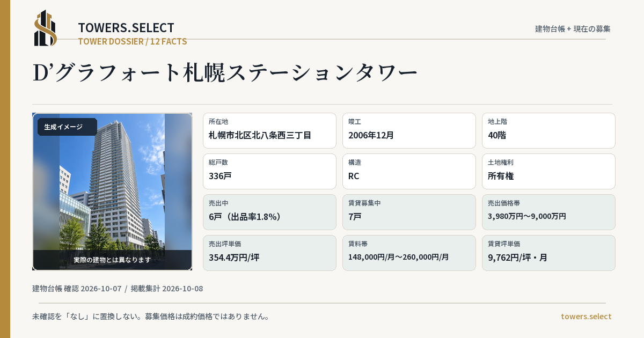The width and height of the screenshot is (644, 338).
Task: Select the 構造 card showing RC
Action: click(409, 171)
